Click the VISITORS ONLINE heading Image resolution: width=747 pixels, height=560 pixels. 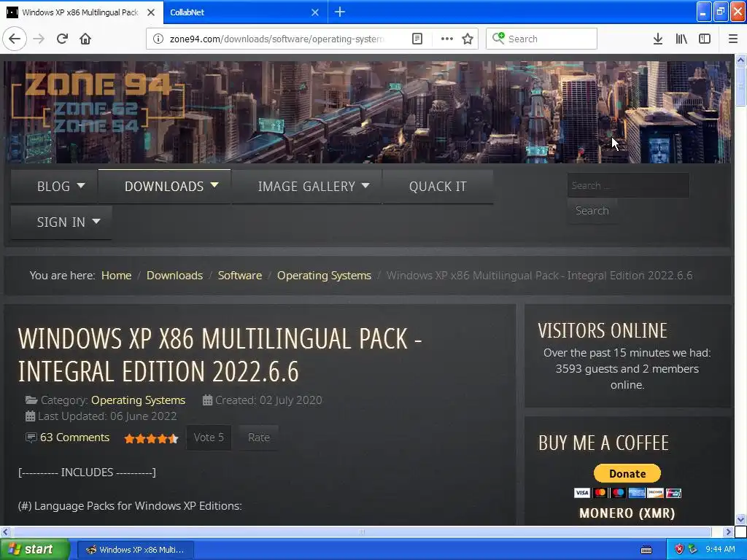click(602, 330)
